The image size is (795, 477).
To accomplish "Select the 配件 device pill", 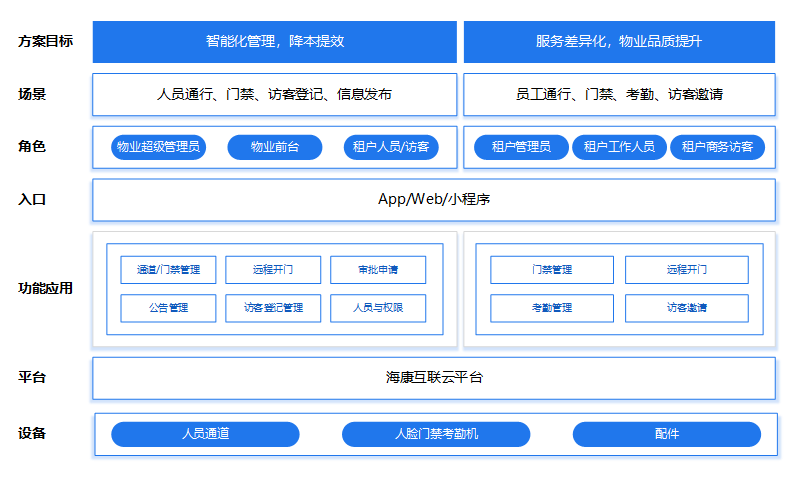I will [x=666, y=434].
